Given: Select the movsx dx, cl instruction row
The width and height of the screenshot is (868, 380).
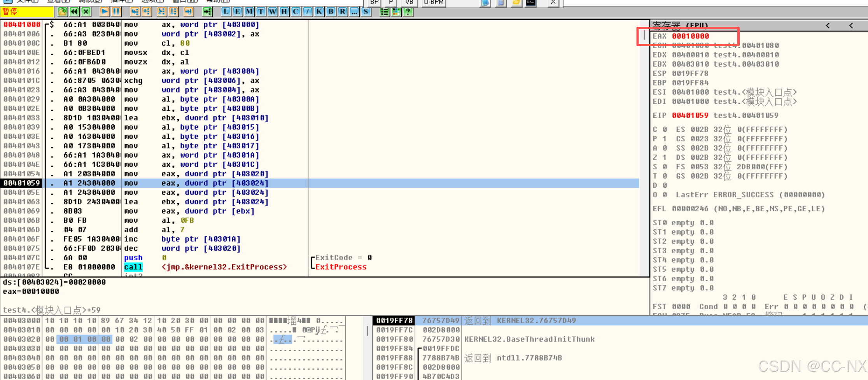Looking at the screenshot, I should 321,52.
